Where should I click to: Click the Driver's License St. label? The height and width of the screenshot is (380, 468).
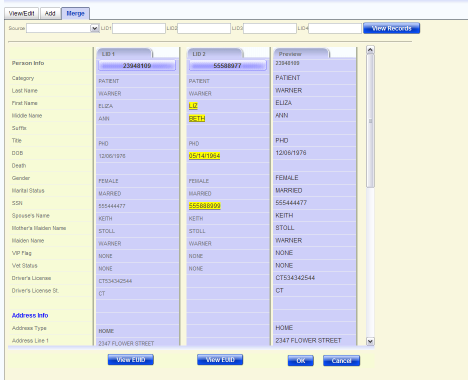tap(35, 291)
